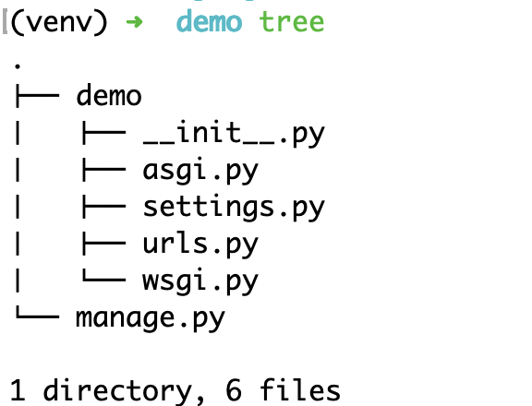Select the asgi.py file entry

tap(200, 170)
